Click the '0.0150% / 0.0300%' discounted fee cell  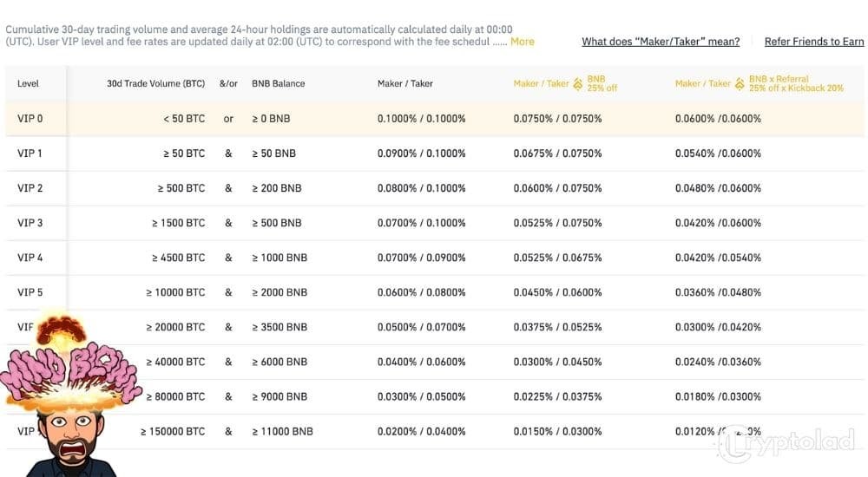coord(557,432)
